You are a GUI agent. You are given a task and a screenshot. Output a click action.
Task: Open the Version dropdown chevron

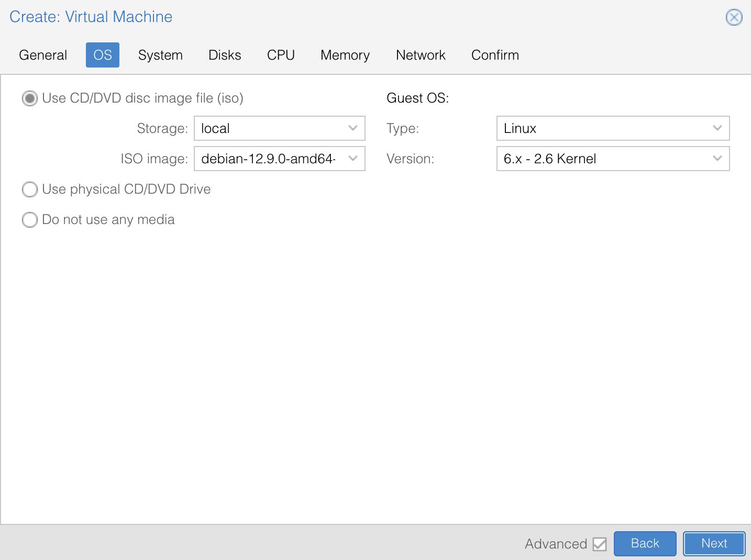pos(717,159)
